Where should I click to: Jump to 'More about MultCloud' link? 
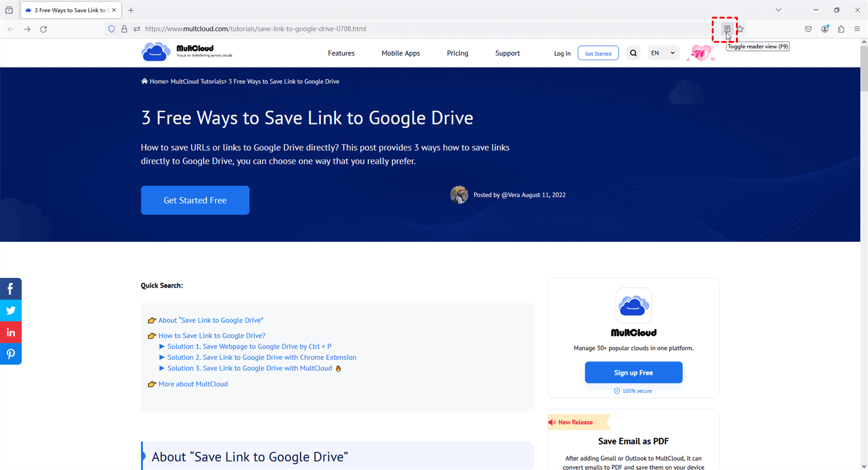tap(193, 384)
